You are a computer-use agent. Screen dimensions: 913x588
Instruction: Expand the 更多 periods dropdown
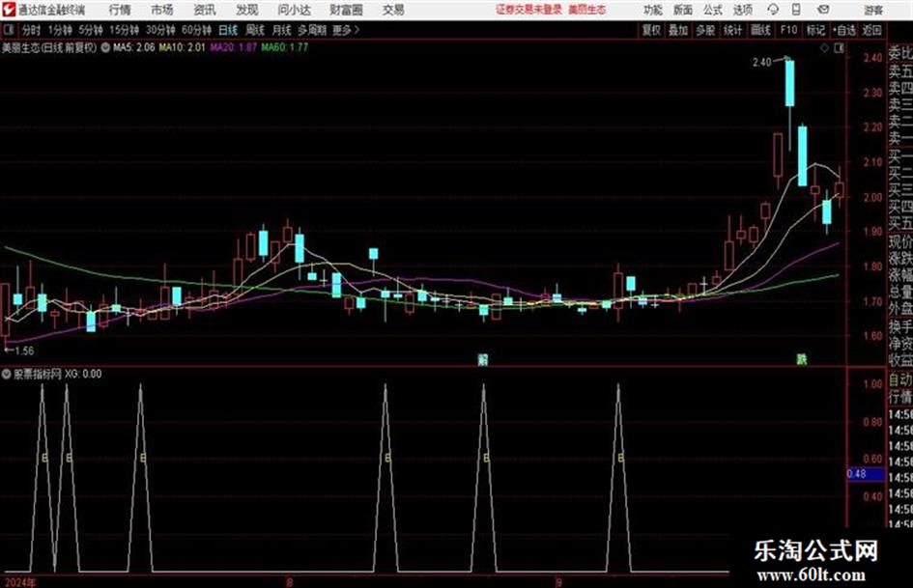[x=346, y=30]
